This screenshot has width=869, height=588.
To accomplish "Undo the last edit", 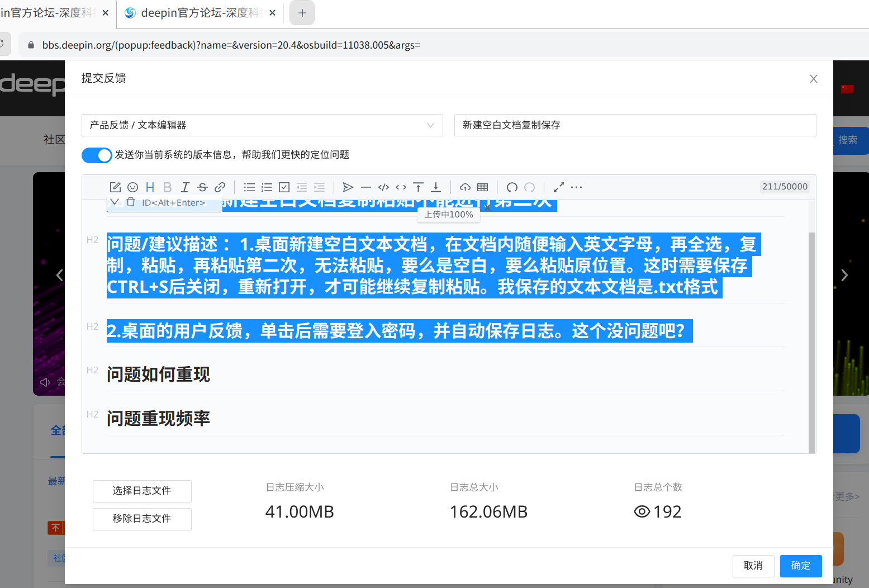I will [512, 187].
